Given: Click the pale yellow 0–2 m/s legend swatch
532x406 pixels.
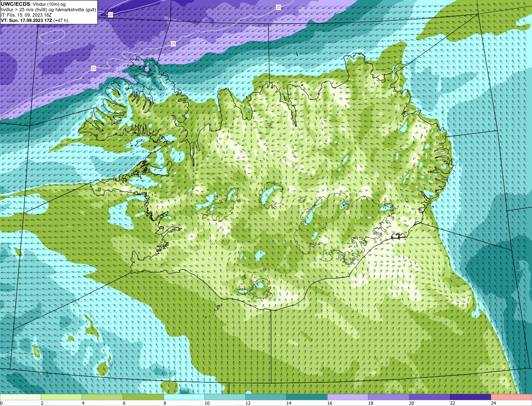Looking at the screenshot, I should click(x=21, y=397).
